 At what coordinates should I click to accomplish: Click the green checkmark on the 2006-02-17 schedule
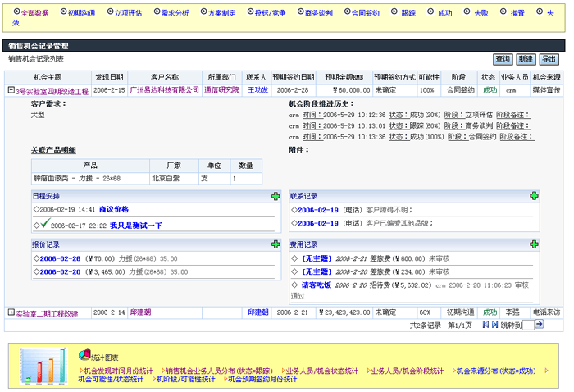[45, 223]
